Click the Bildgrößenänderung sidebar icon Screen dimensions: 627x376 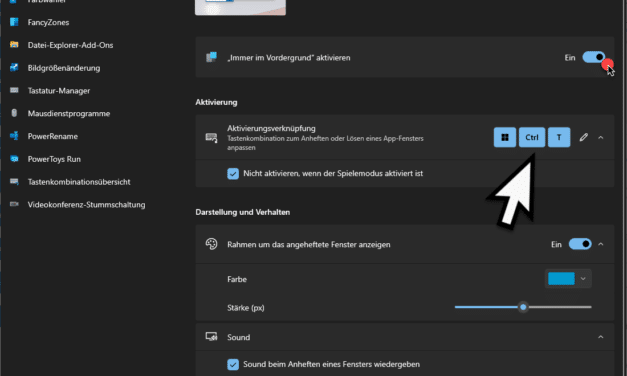[14, 68]
